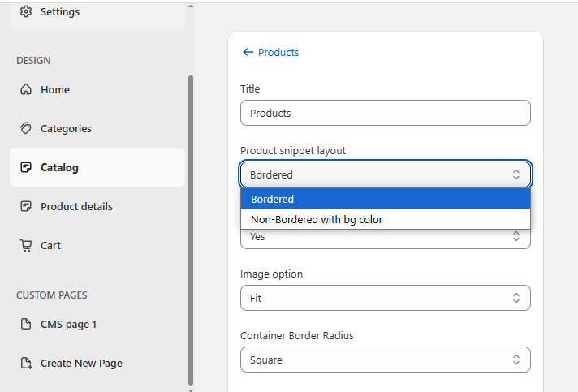The image size is (578, 392).
Task: Open the Container Border Radius dropdown
Action: pos(386,360)
